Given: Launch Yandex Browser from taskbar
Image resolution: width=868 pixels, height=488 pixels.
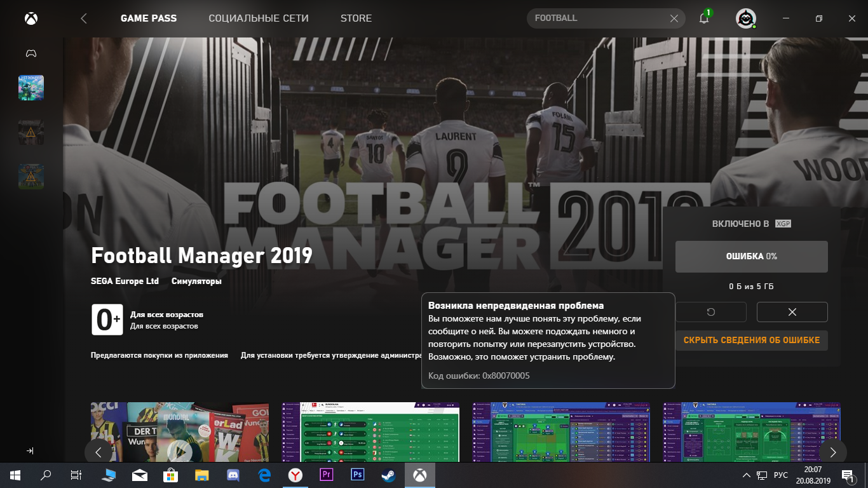Looking at the screenshot, I should tap(295, 475).
